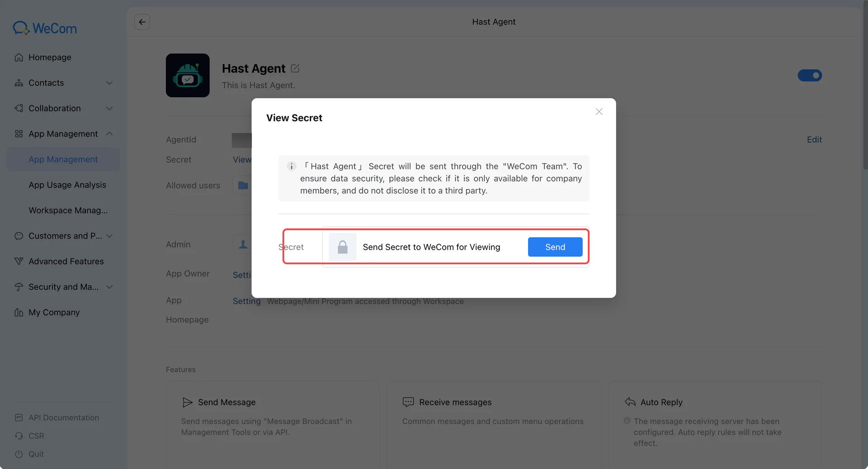
Task: Click the 'This is Hast Agent.' description
Action: coord(259,85)
